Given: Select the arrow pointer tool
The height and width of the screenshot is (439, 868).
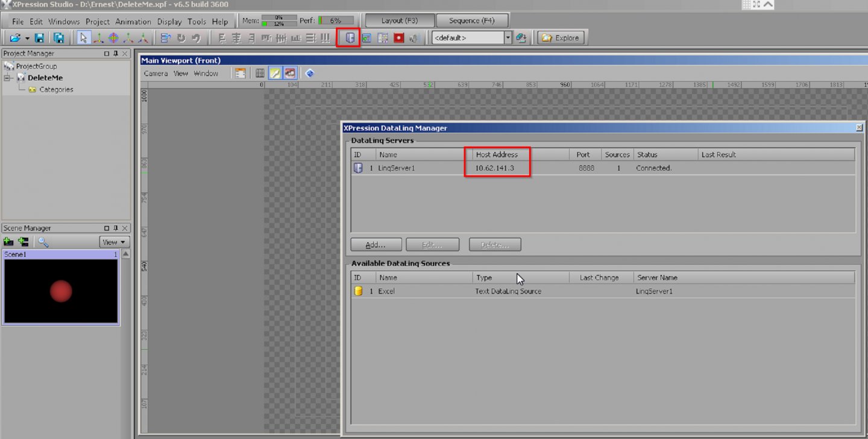Looking at the screenshot, I should coord(83,38).
